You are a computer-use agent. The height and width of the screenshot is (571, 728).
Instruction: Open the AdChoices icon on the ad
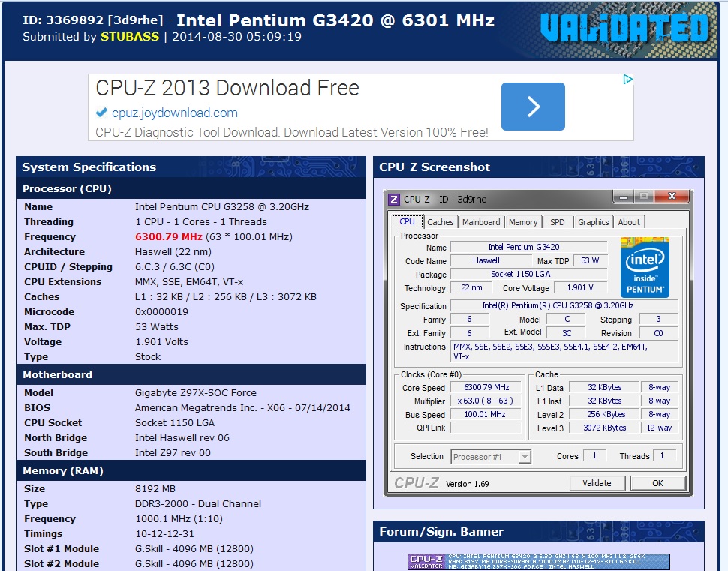pyautogui.click(x=627, y=80)
